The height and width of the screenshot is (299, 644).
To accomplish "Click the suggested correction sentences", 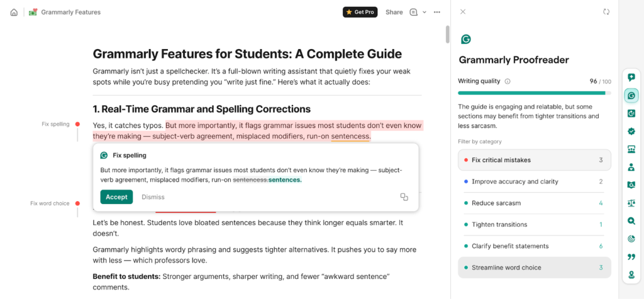I will pyautogui.click(x=285, y=180).
